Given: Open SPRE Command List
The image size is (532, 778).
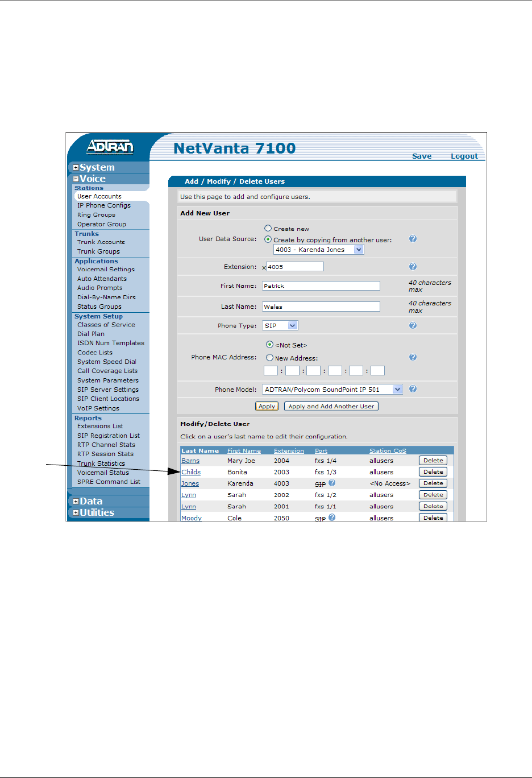Looking at the screenshot, I should pyautogui.click(x=109, y=482).
